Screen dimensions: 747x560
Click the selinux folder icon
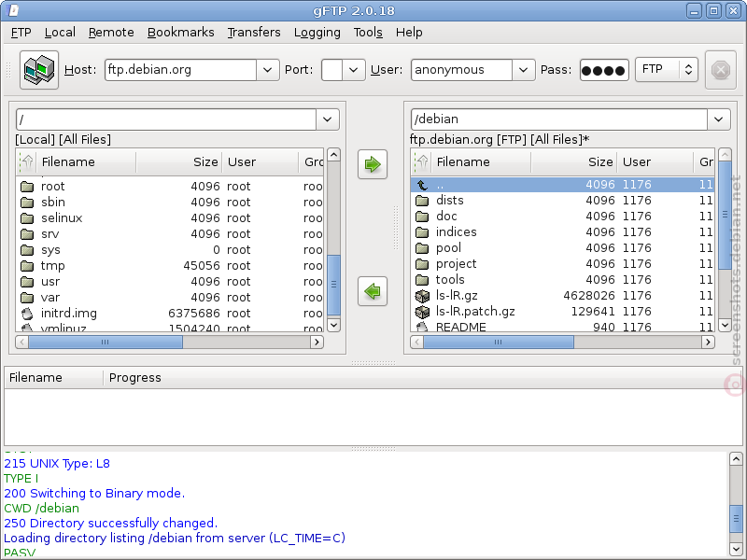click(27, 218)
